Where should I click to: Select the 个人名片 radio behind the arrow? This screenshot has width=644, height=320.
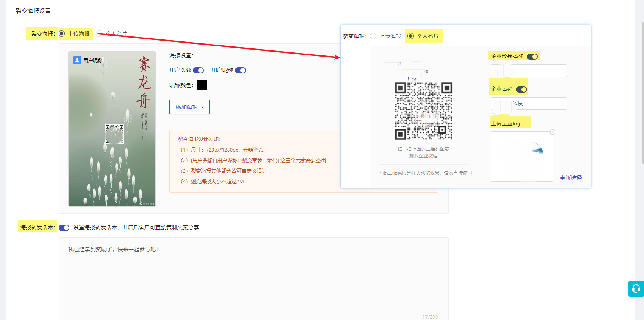pos(99,34)
